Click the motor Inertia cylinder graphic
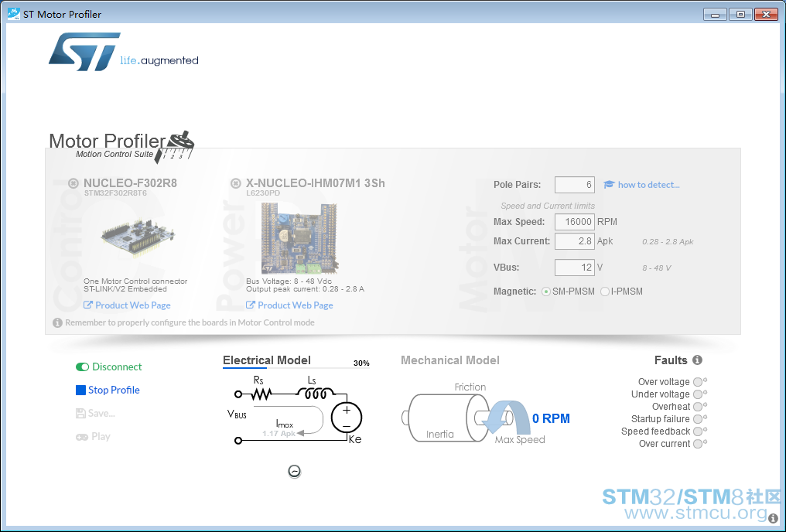This screenshot has height=532, width=786. (x=446, y=418)
